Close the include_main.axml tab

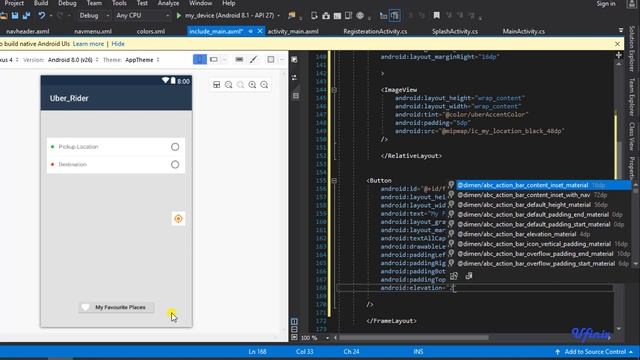(260, 31)
